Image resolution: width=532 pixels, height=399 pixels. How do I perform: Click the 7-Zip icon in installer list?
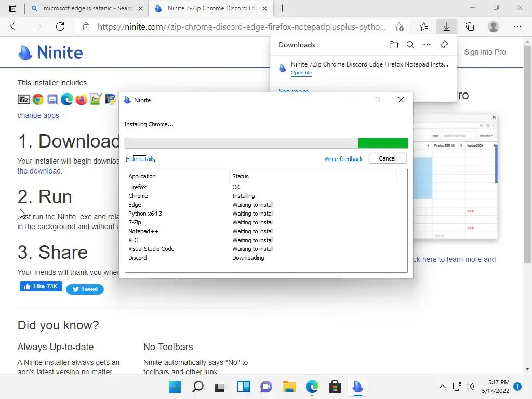click(x=24, y=99)
